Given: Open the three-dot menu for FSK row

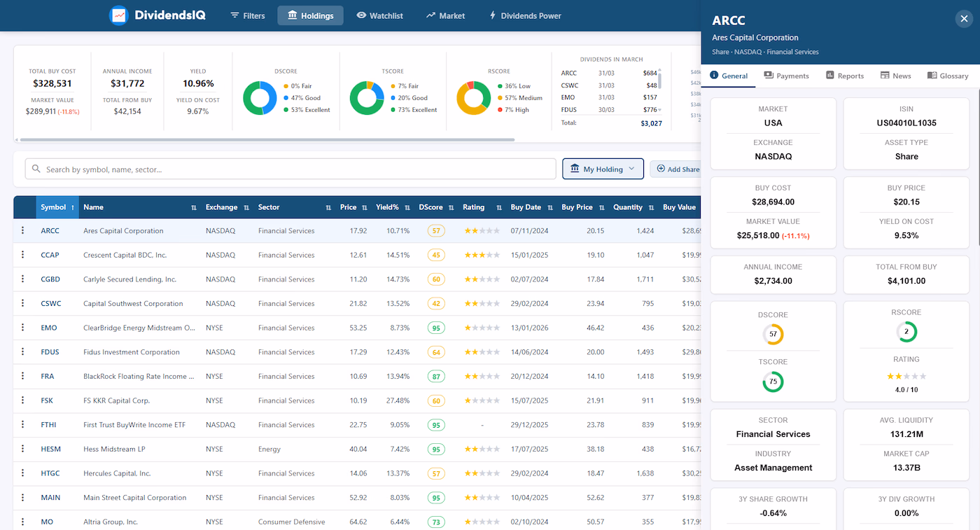Looking at the screenshot, I should pyautogui.click(x=22, y=400).
